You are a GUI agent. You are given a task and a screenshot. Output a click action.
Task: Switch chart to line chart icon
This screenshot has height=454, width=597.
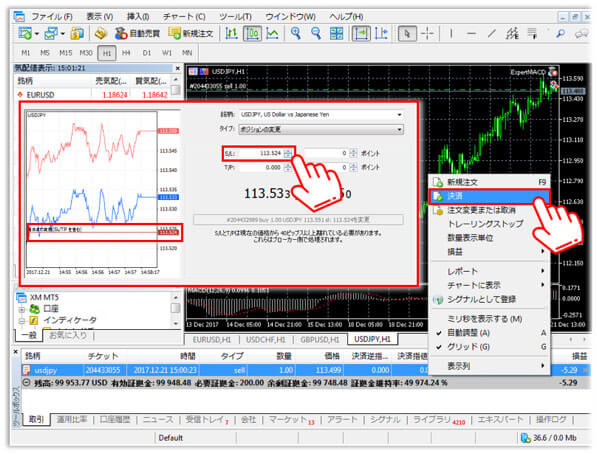pos(272,34)
